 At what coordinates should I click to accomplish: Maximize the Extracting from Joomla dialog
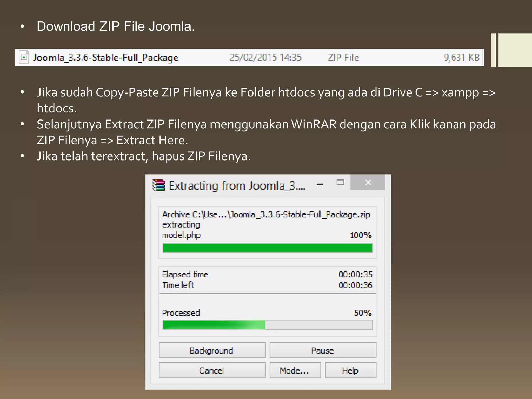[x=340, y=182]
